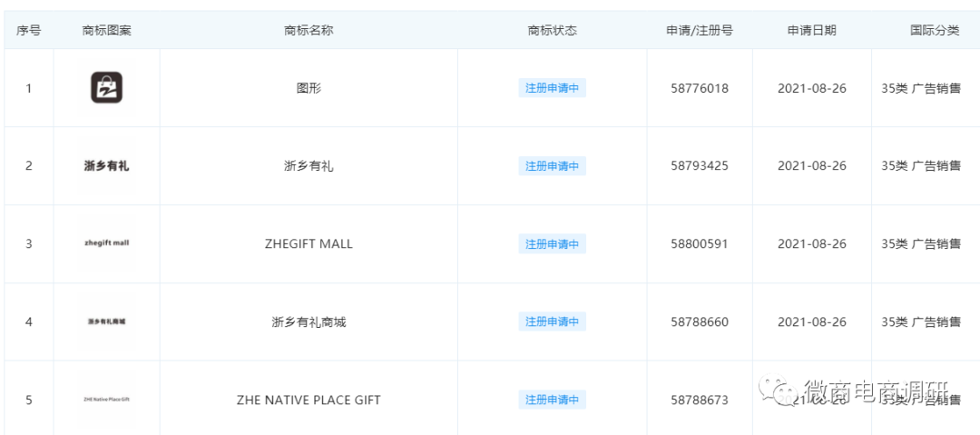
Task: Click the shopping bag trademark logo image
Action: coord(106,87)
